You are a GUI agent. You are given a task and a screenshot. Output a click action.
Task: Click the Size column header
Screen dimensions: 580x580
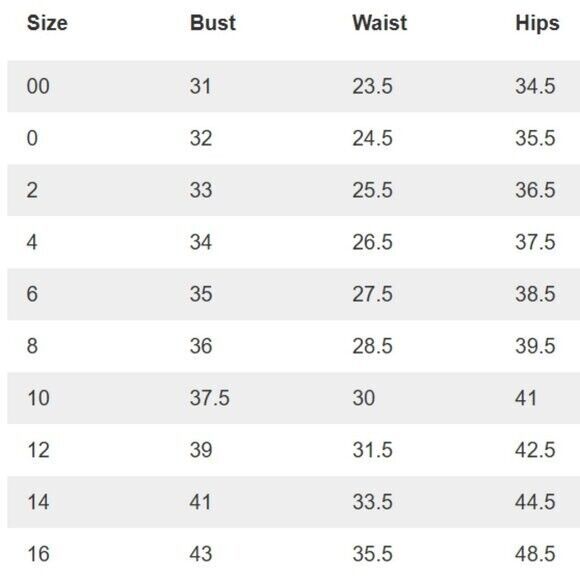47,23
